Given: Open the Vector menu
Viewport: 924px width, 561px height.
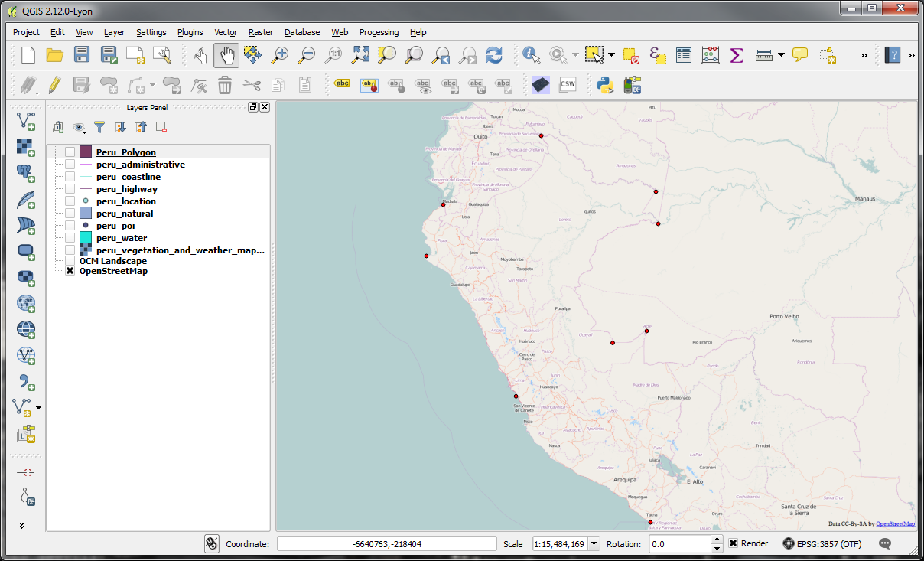Looking at the screenshot, I should pyautogui.click(x=226, y=32).
